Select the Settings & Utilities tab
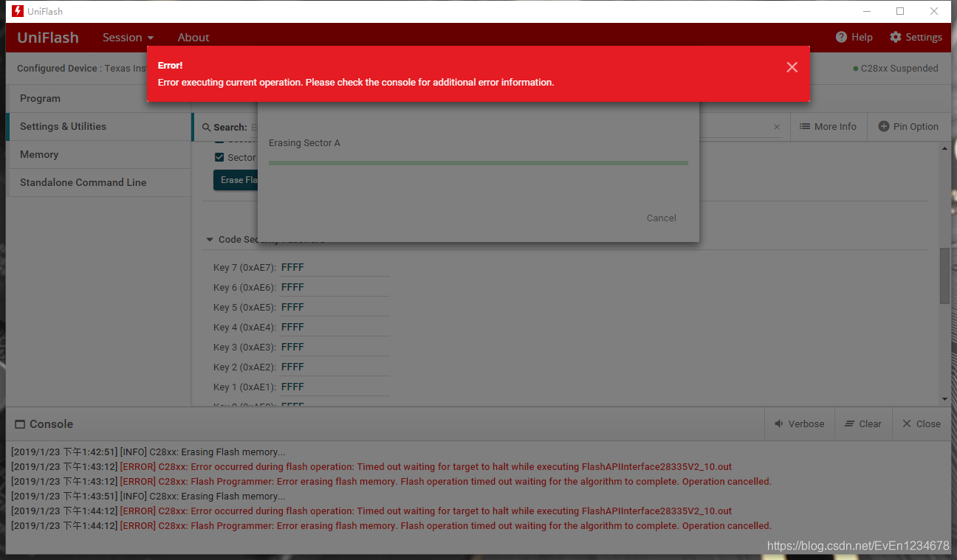This screenshot has height=560, width=957. [x=98, y=126]
